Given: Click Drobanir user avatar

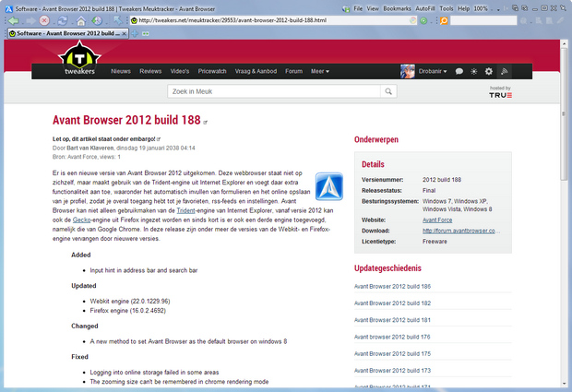Looking at the screenshot, I should pyautogui.click(x=408, y=71).
